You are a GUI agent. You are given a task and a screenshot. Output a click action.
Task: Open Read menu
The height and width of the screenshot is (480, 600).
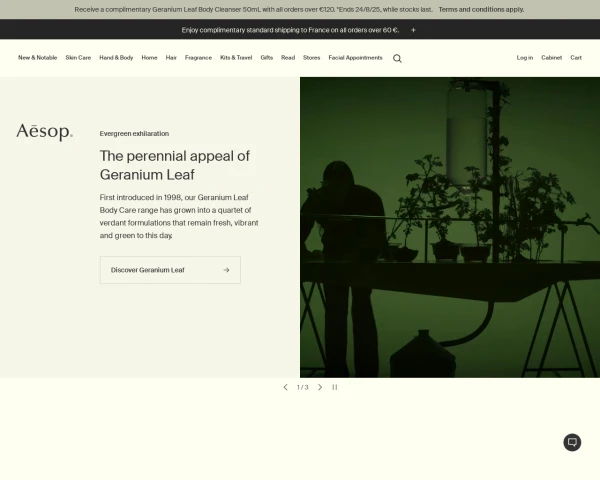(288, 58)
